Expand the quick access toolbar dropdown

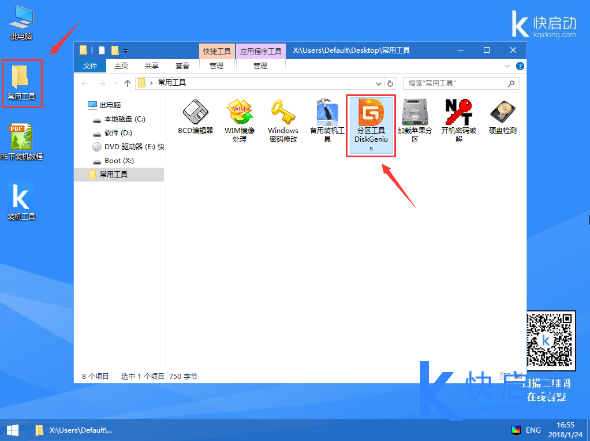click(x=126, y=50)
